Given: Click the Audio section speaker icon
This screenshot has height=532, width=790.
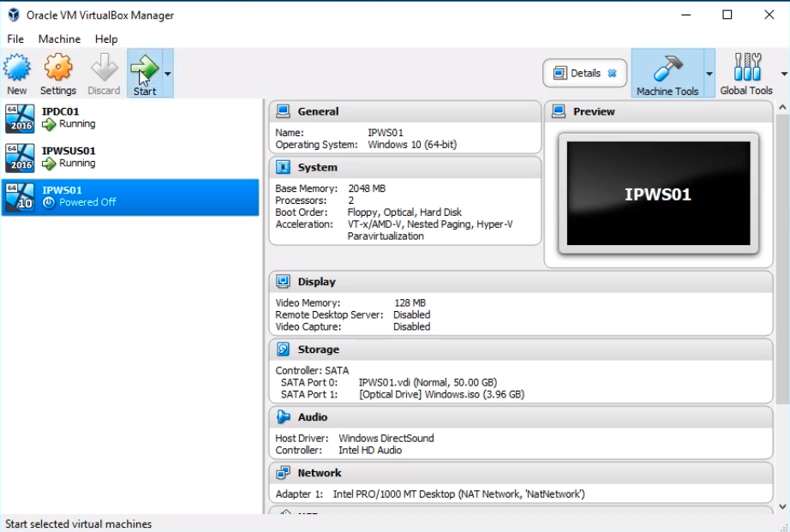Looking at the screenshot, I should (x=283, y=417).
